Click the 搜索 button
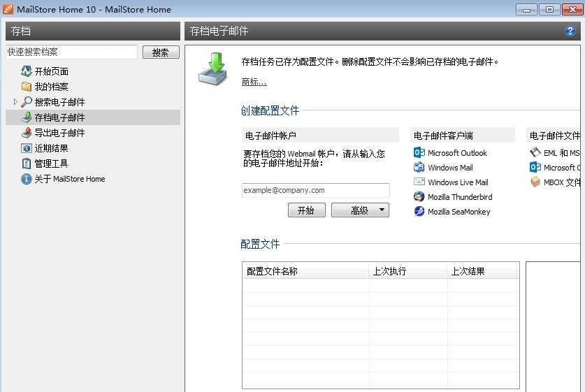The image size is (585, 392). coord(161,52)
